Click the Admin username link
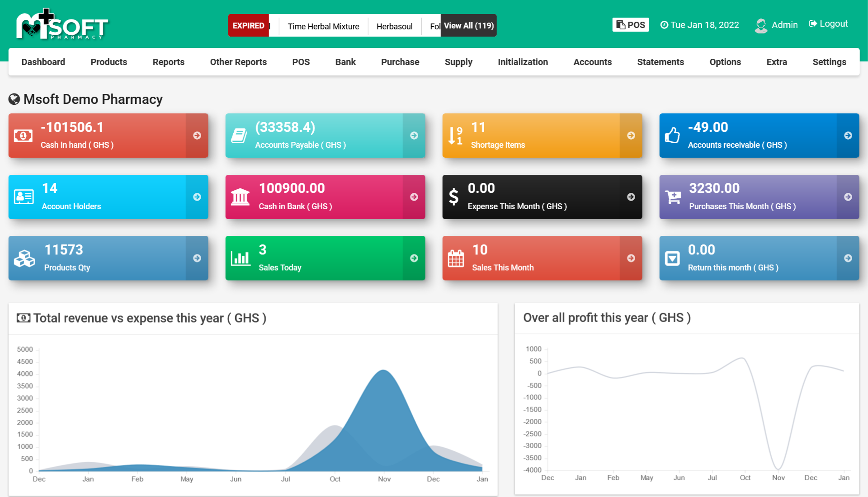The width and height of the screenshot is (868, 497). 784,25
